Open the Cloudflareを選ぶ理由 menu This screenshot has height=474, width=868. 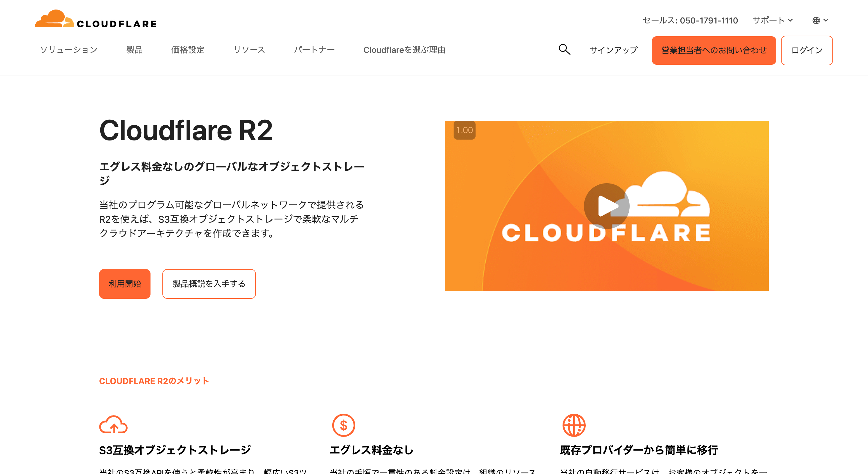click(x=404, y=50)
